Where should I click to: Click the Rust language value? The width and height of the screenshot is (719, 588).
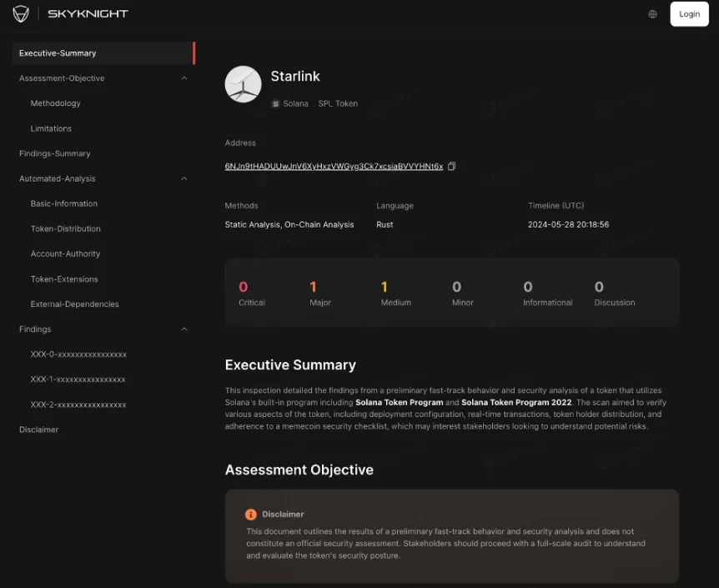[x=385, y=224]
